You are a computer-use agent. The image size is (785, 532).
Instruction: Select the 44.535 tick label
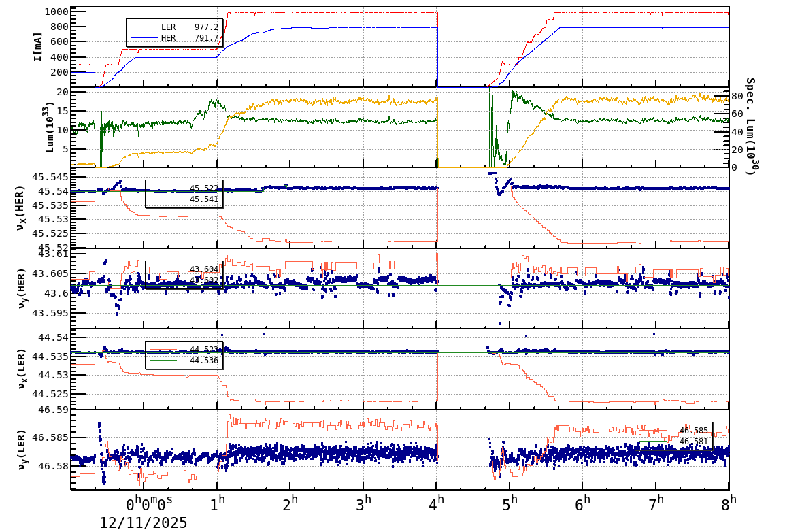pos(50,356)
